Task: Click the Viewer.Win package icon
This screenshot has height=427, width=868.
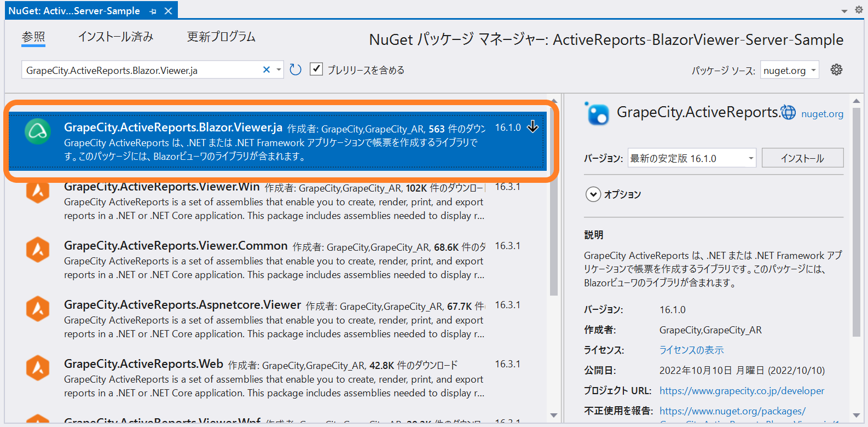Action: (x=38, y=192)
